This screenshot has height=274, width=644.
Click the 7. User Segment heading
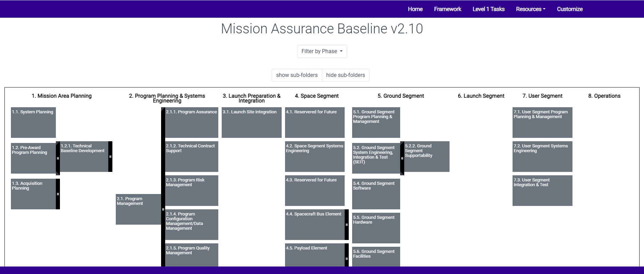tap(543, 96)
